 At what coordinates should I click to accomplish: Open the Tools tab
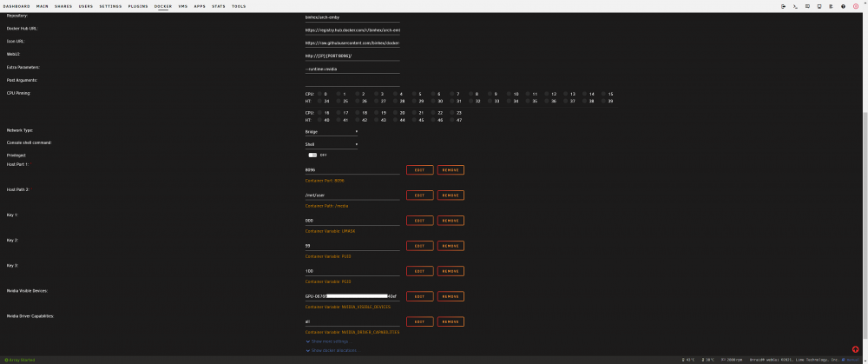click(x=239, y=6)
